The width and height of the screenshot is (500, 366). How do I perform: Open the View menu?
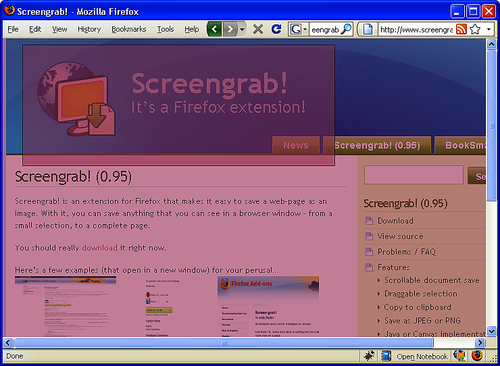pos(59,29)
